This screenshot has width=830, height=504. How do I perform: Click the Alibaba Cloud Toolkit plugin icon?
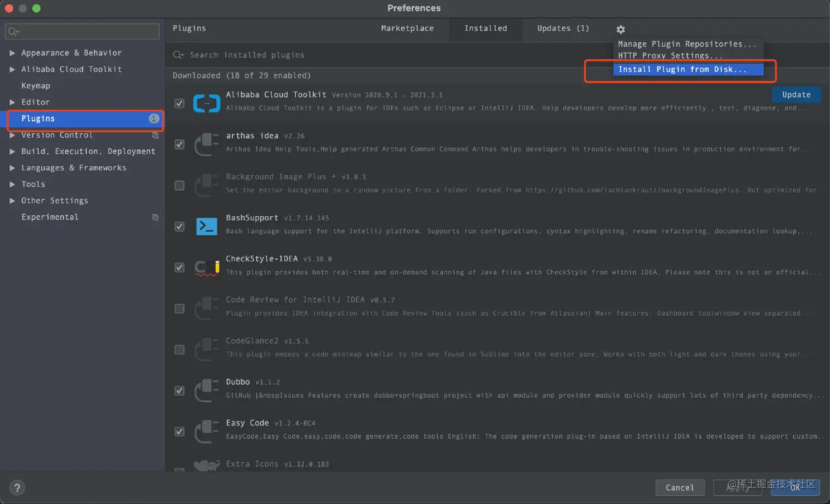coord(206,103)
